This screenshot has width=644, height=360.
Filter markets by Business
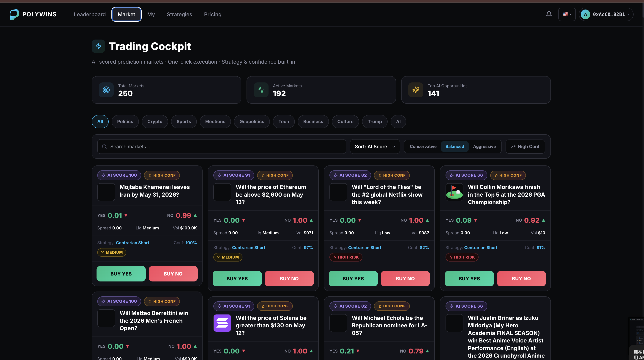pyautogui.click(x=313, y=122)
